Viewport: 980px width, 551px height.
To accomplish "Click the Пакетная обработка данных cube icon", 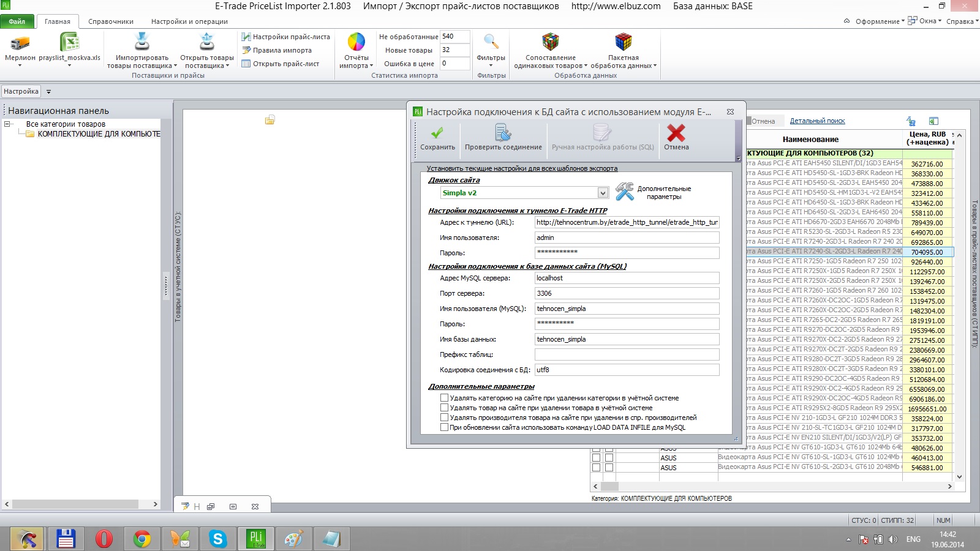I will point(624,42).
